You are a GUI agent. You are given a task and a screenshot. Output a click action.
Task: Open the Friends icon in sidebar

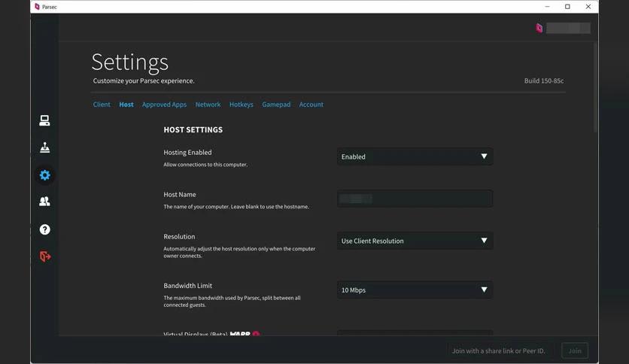(44, 202)
